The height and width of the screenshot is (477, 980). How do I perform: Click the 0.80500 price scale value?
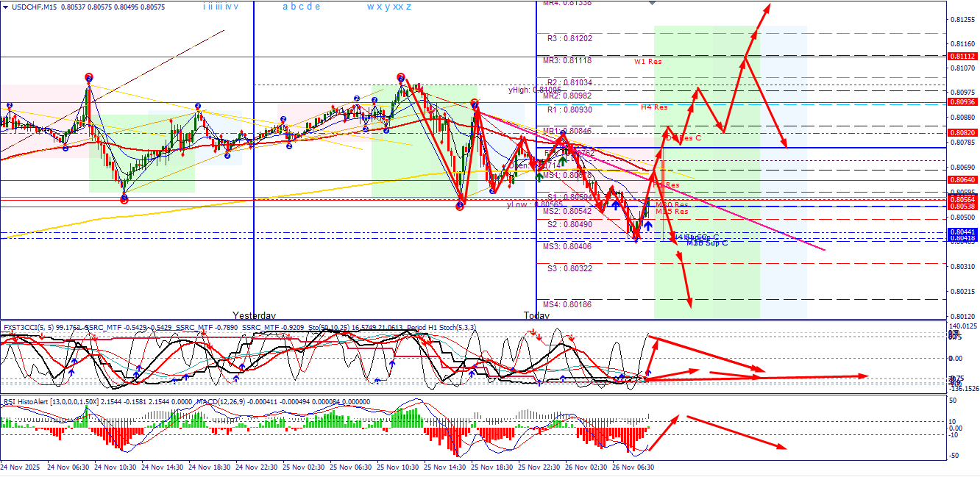click(x=963, y=218)
